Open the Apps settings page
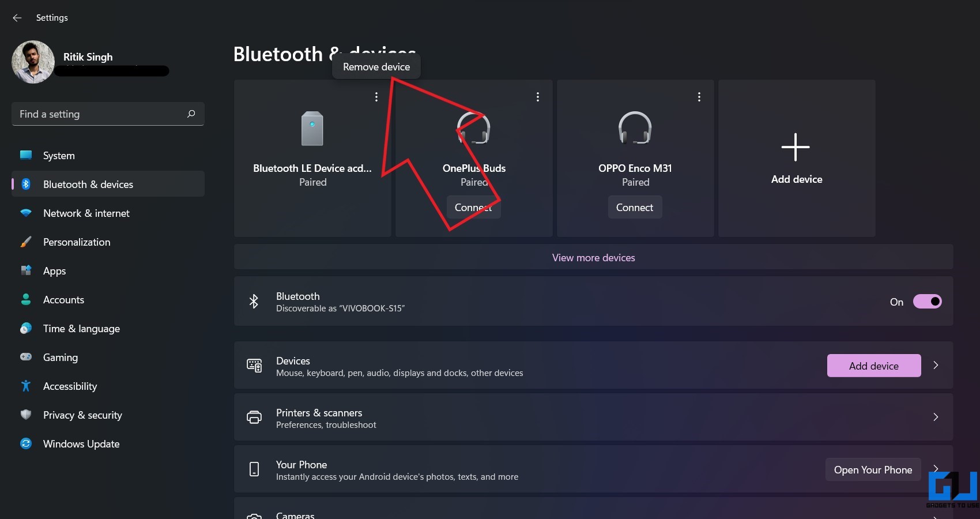The width and height of the screenshot is (980, 519). pyautogui.click(x=108, y=271)
